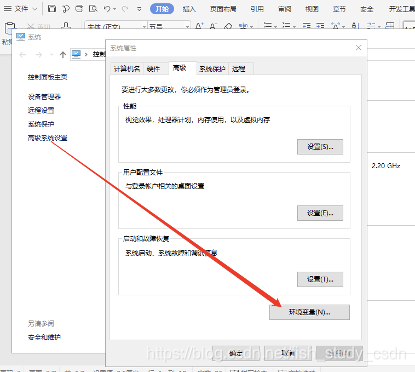Viewport: 415px width, 372px height.
Task: Open the 开发工具 ribbon tab
Action: click(x=401, y=9)
